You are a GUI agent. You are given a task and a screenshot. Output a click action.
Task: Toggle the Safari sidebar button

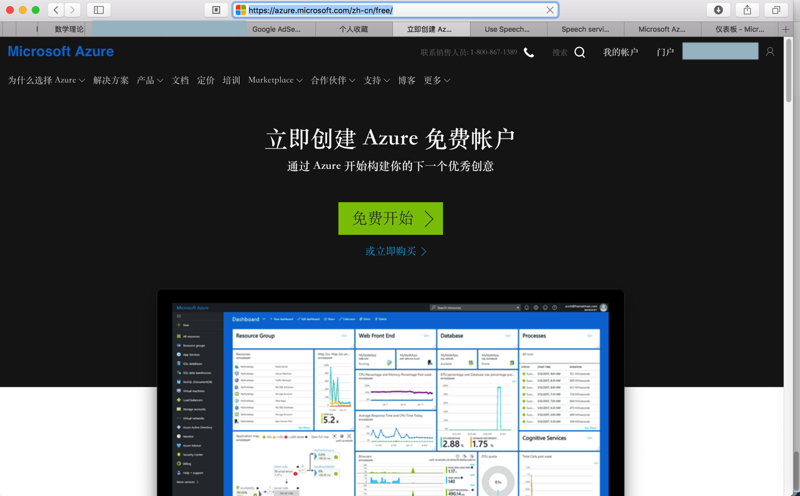tap(99, 10)
